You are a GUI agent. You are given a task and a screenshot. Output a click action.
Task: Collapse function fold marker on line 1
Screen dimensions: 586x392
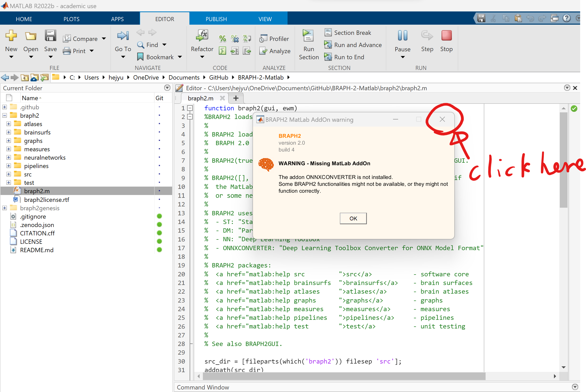point(190,108)
